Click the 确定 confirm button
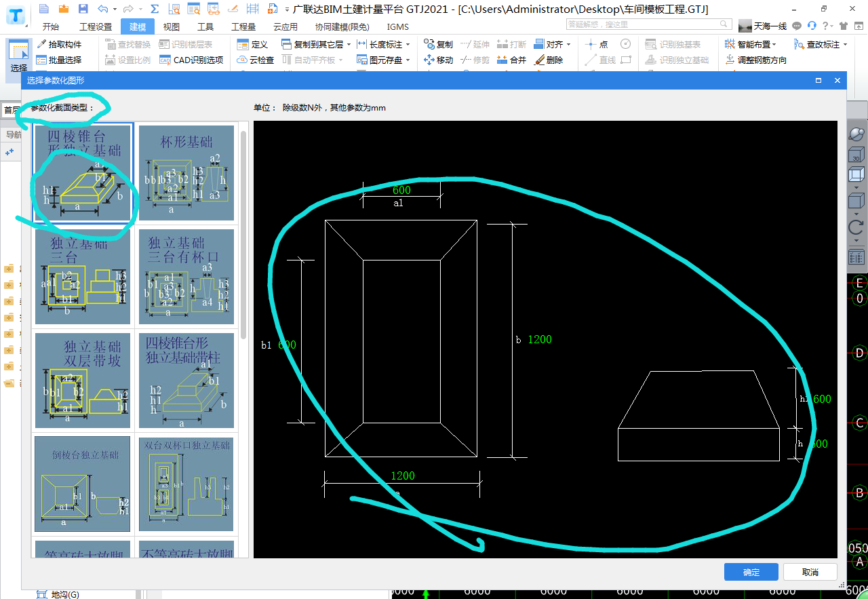868x599 pixels. [751, 572]
